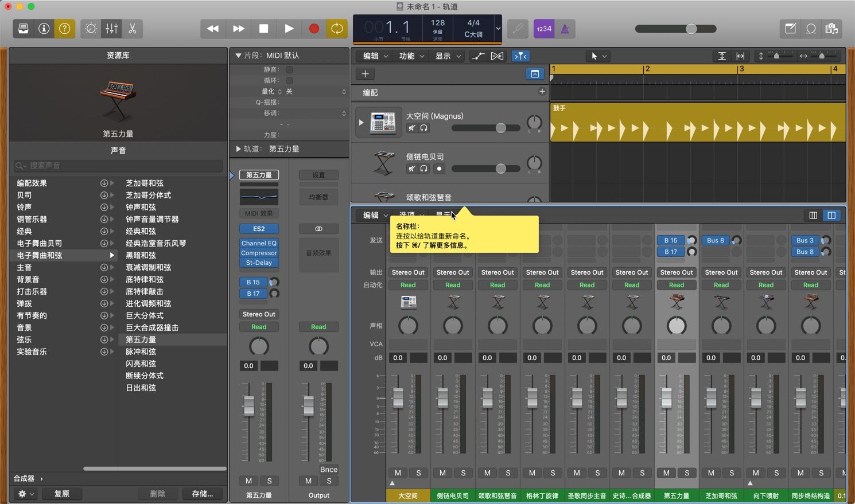Image resolution: width=855 pixels, height=504 pixels.
Task: Solo the 第五力量 mixer channel strip
Action: click(x=687, y=473)
